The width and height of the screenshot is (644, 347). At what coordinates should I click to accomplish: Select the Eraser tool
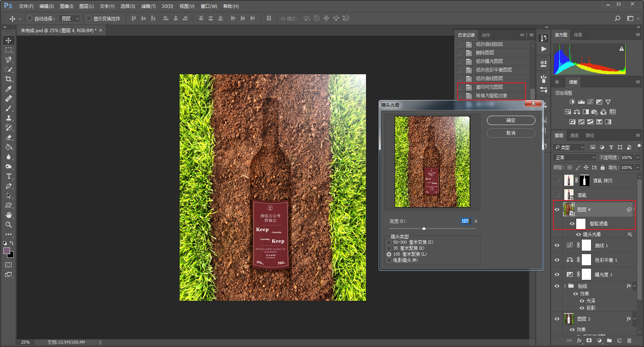[x=9, y=137]
